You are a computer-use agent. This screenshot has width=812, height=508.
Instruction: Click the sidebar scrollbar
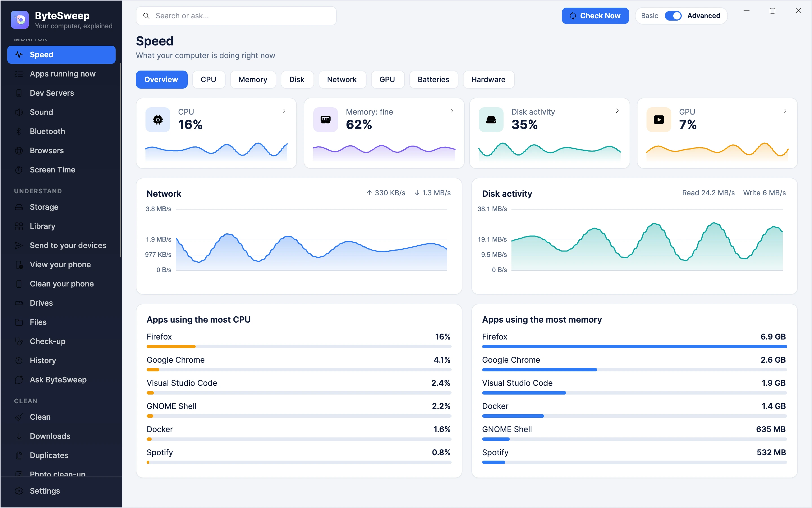click(120, 160)
